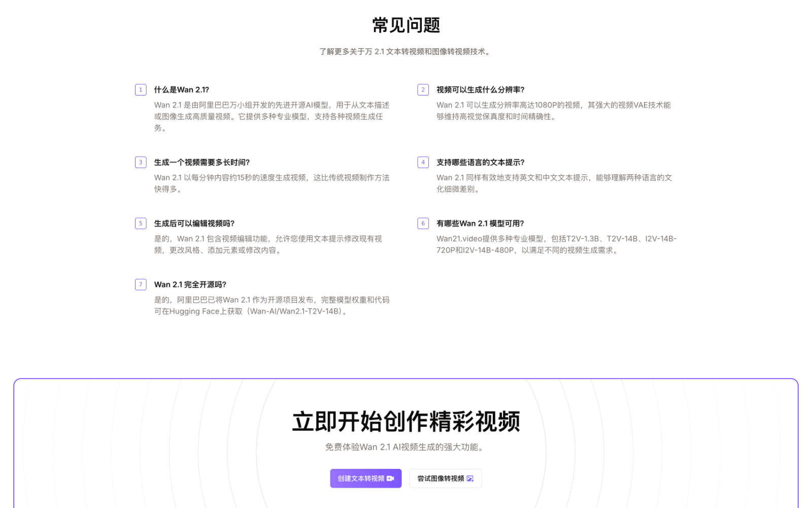Click number badge 5 beside 生成后可以编辑视频吗?
The height and width of the screenshot is (508, 812).
(141, 224)
